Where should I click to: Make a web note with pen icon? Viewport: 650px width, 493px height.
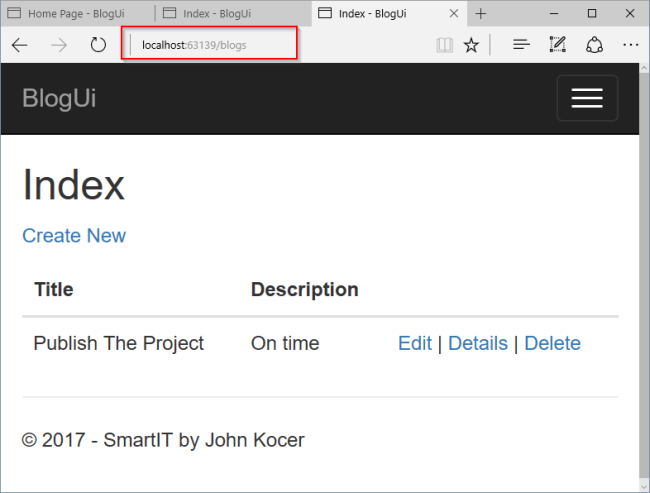click(x=558, y=44)
